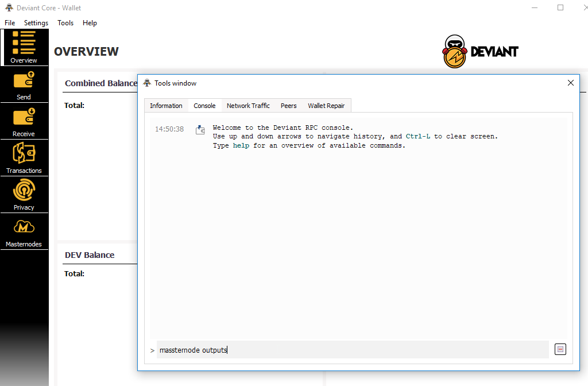Open the Overview sidebar section
Image resolution: width=588 pixels, height=386 pixels.
(24, 47)
